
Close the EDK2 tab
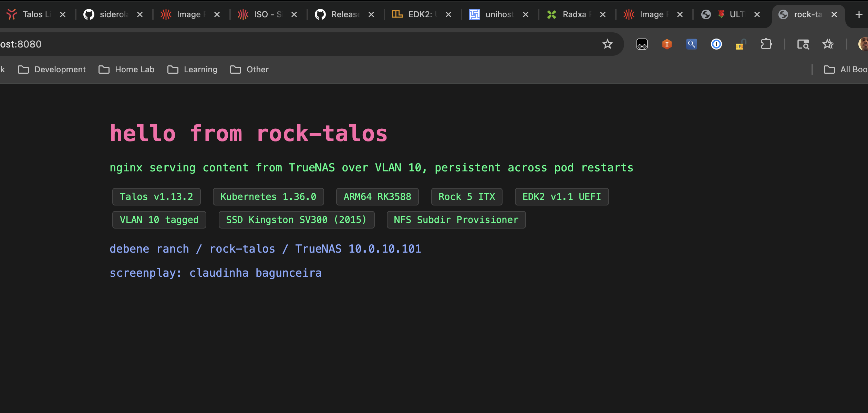pos(448,14)
